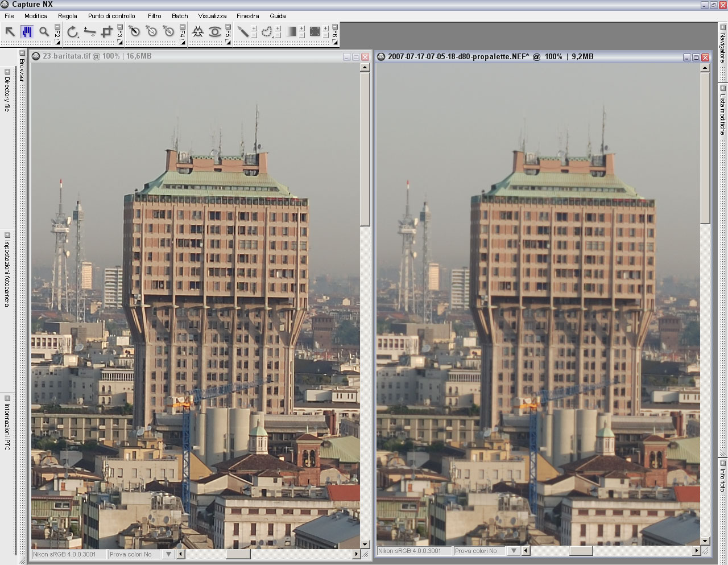Choose the Selection Gradient tool
728x565 pixels.
(x=291, y=32)
